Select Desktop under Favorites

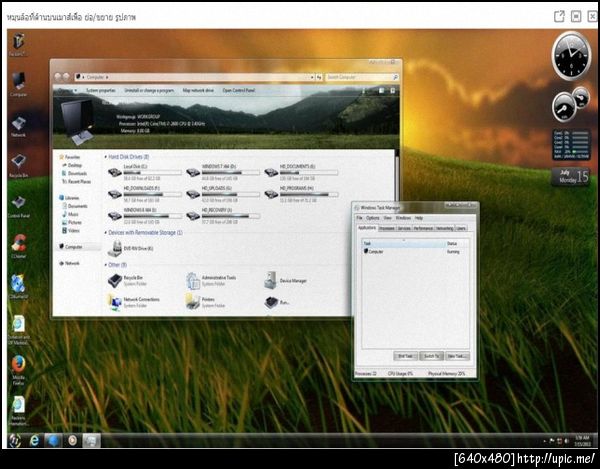pyautogui.click(x=72, y=165)
